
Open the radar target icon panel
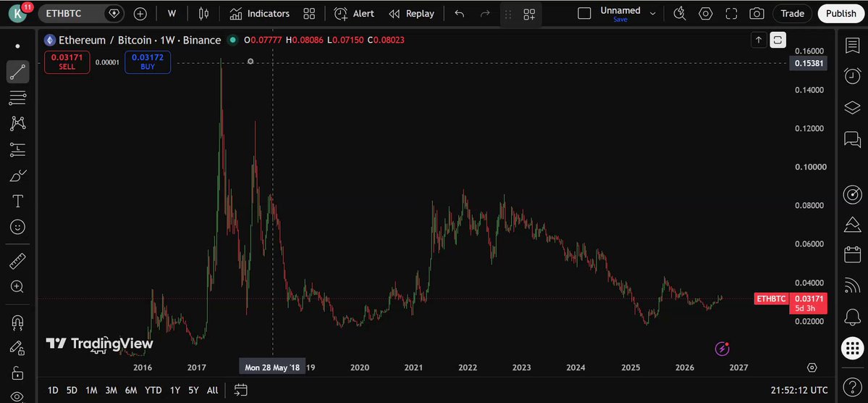pyautogui.click(x=853, y=194)
